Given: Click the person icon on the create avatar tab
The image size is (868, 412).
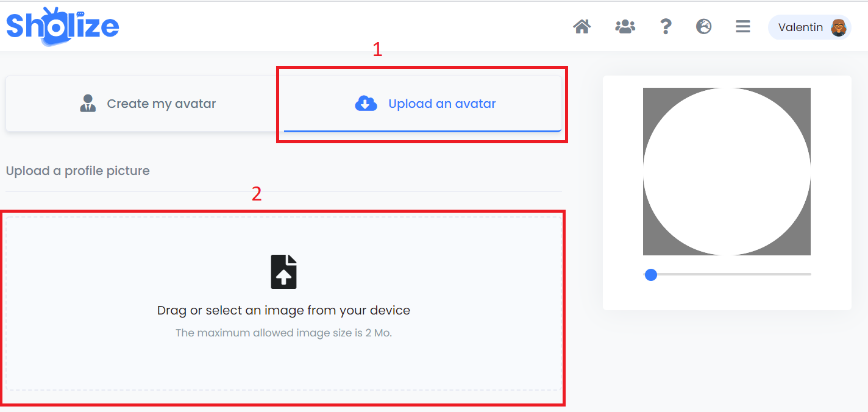Looking at the screenshot, I should tap(88, 104).
